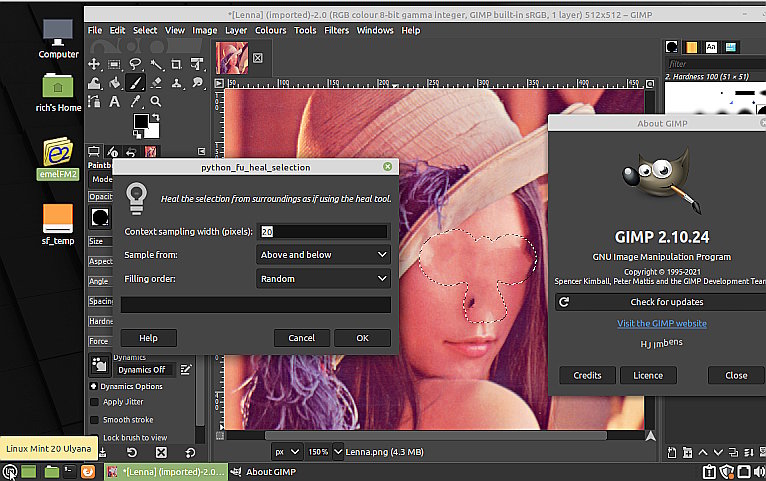Enable the Smooth stroke checkbox
Viewport: 766px width, 481px height.
(x=94, y=420)
